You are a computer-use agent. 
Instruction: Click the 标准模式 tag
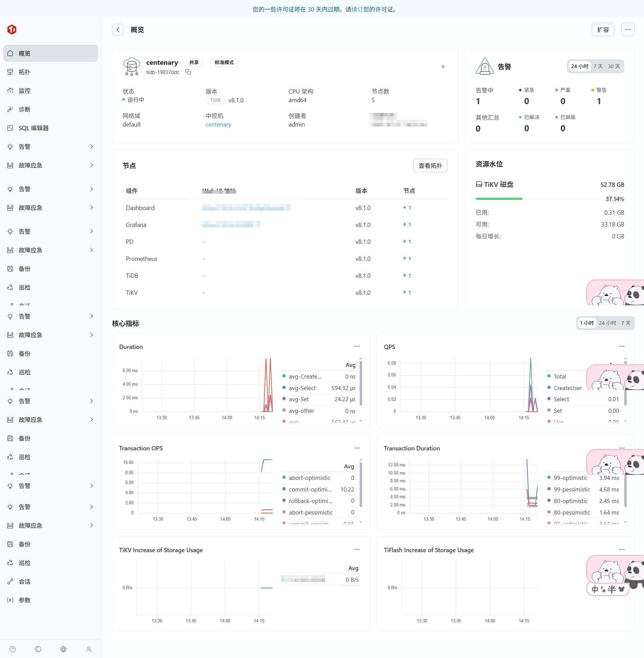tap(224, 62)
